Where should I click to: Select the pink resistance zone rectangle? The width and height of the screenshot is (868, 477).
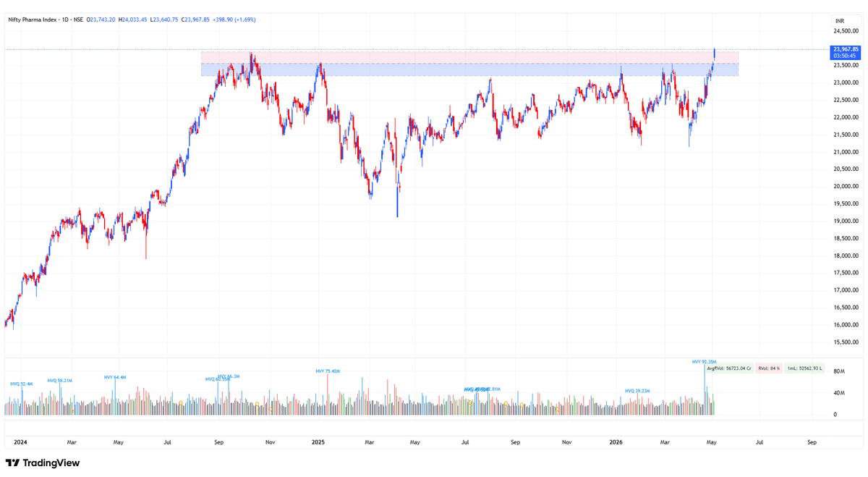coord(470,56)
